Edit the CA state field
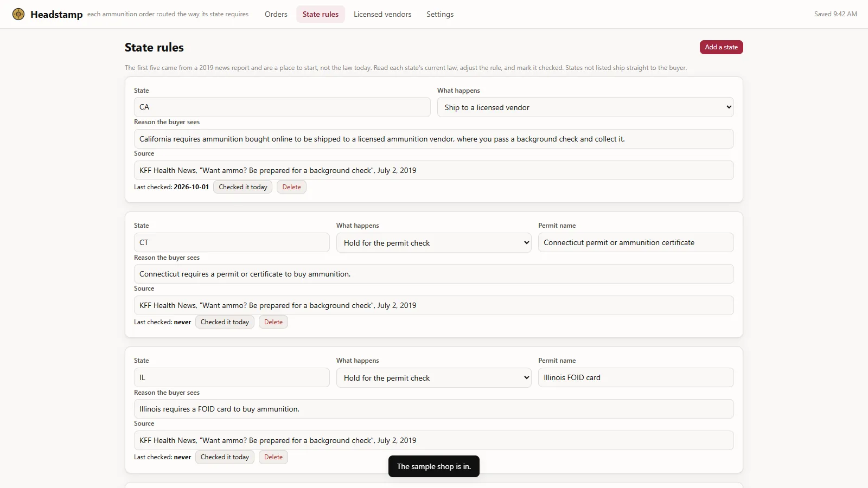This screenshot has height=488, width=868. 282,107
